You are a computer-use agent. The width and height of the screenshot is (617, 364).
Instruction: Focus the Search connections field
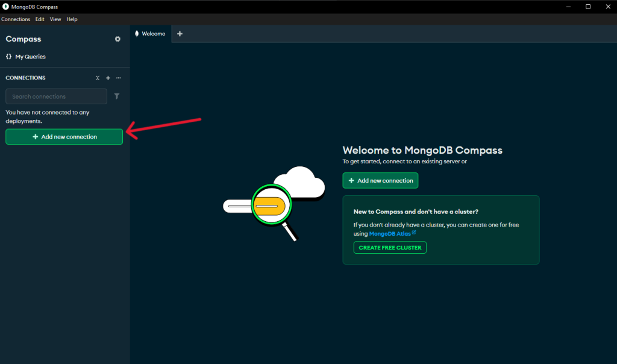tap(56, 96)
